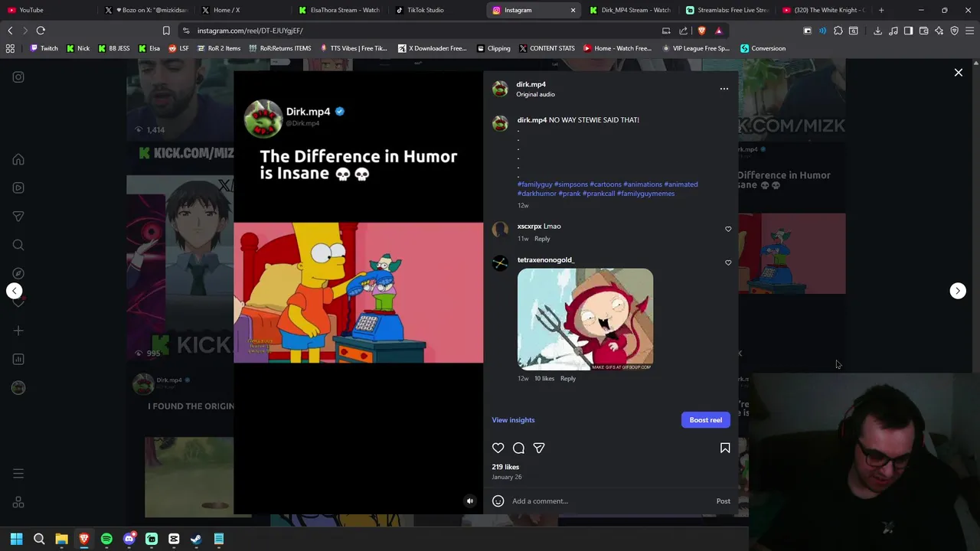The width and height of the screenshot is (980, 551).
Task: Focus the 'Add a comment...' field
Action: click(611, 501)
